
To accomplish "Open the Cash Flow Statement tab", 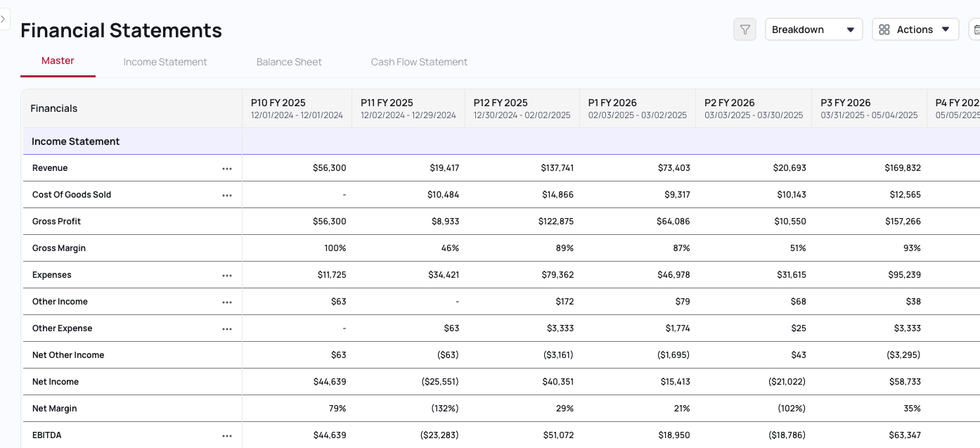I will click(x=419, y=62).
